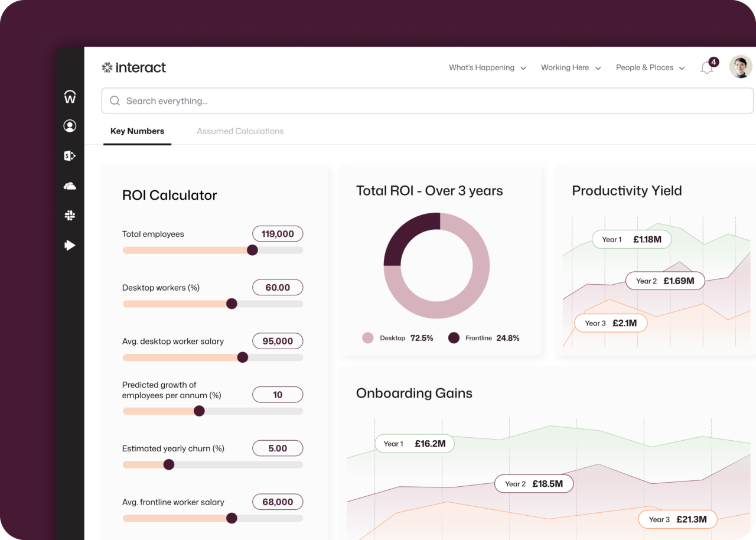Open the SharePoint sidebar icon
756x540 pixels.
(70, 156)
